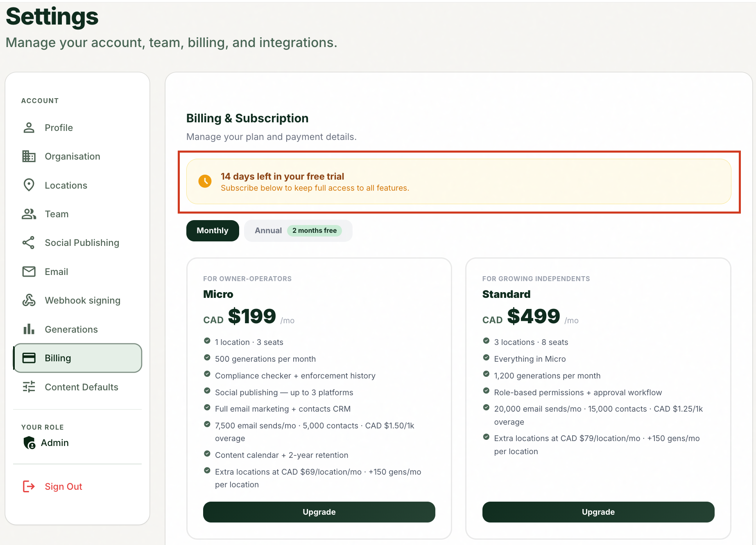Click the Sign Out link

pyautogui.click(x=63, y=486)
